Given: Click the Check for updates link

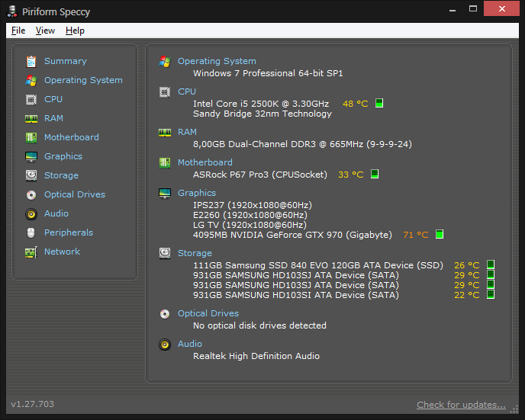Looking at the screenshot, I should pyautogui.click(x=461, y=405).
